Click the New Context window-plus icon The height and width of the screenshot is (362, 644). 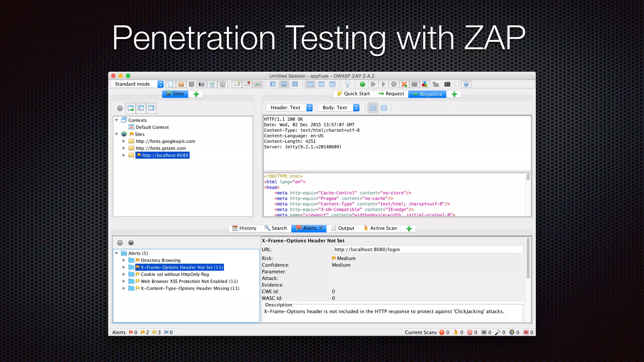coord(130,108)
